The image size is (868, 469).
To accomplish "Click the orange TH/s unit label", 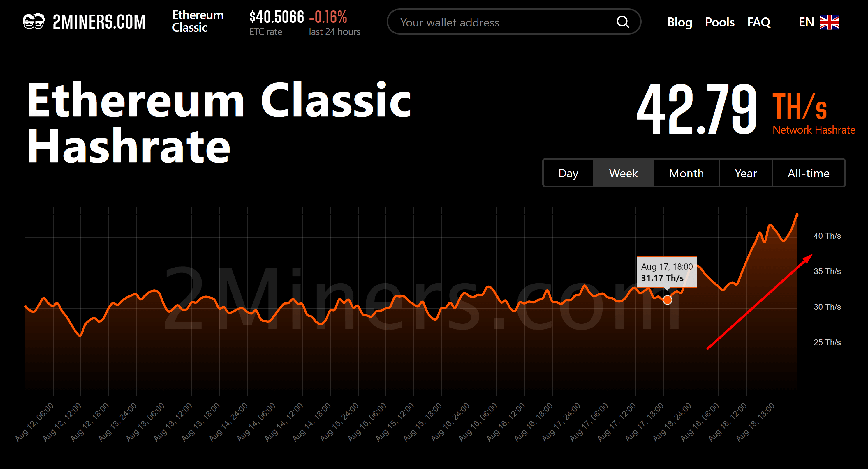I will coord(800,107).
